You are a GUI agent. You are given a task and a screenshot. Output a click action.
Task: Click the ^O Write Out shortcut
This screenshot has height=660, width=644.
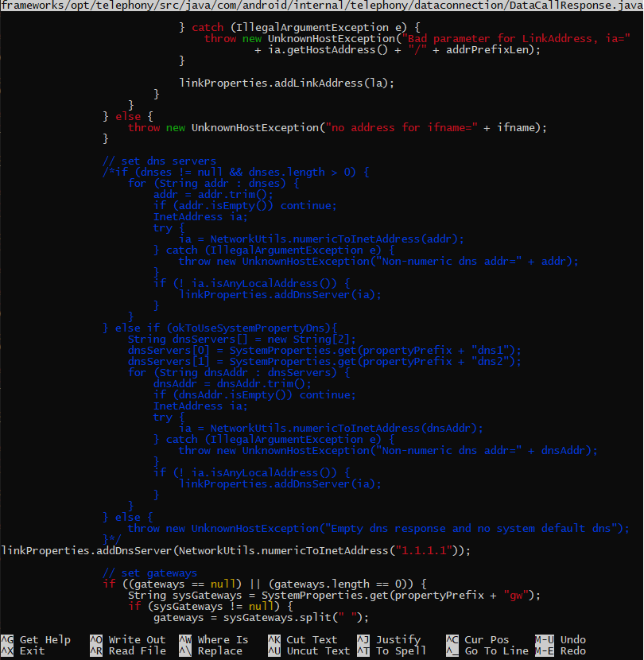128,640
